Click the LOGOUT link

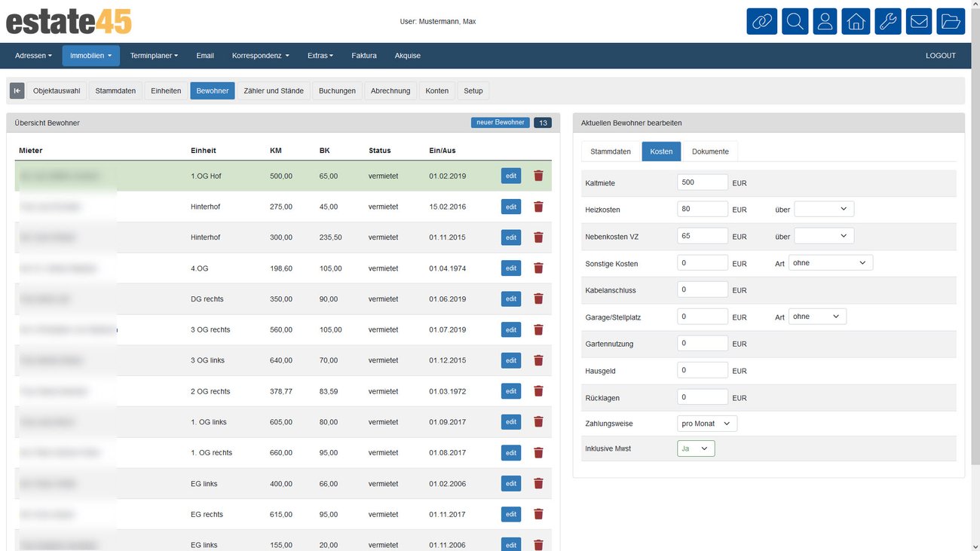[x=941, y=56]
